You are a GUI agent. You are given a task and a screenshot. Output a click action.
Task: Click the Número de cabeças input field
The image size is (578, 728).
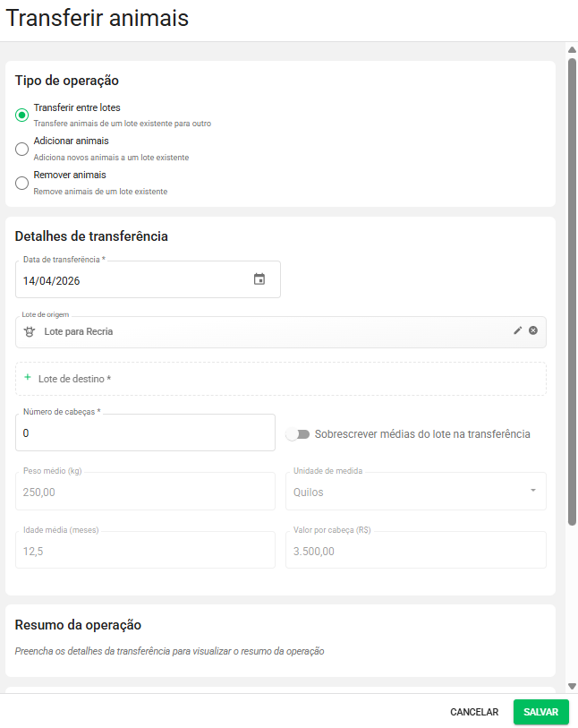coord(145,433)
